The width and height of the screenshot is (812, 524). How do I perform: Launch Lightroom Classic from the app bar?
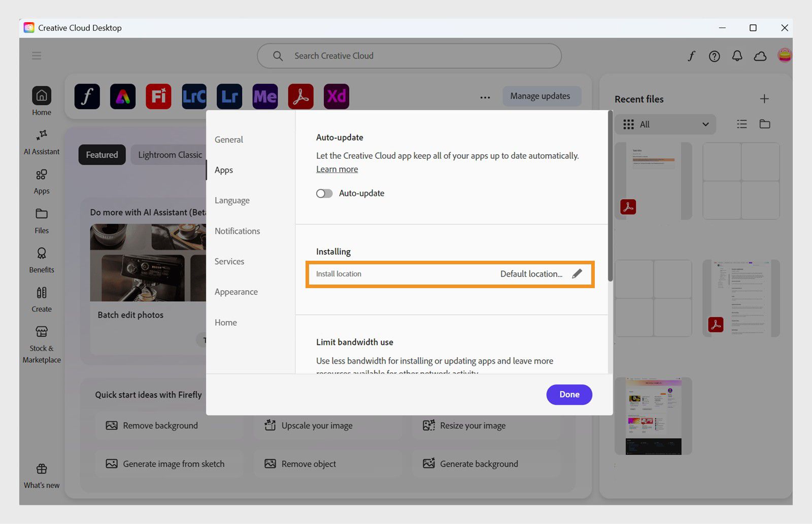[194, 96]
